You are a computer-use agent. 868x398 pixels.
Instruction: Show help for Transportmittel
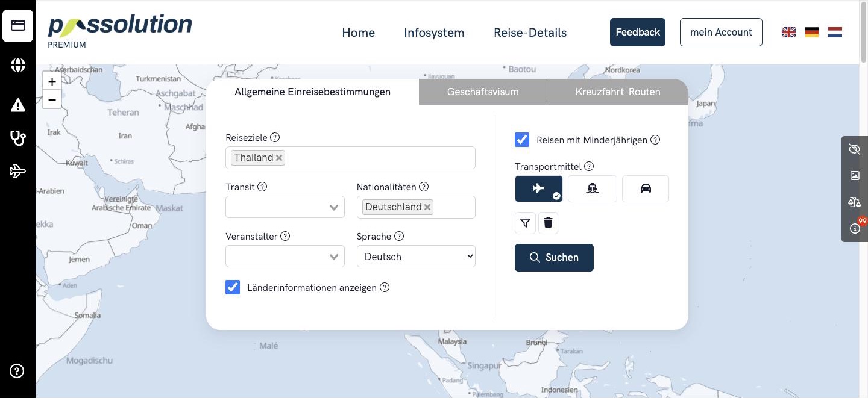click(x=589, y=166)
